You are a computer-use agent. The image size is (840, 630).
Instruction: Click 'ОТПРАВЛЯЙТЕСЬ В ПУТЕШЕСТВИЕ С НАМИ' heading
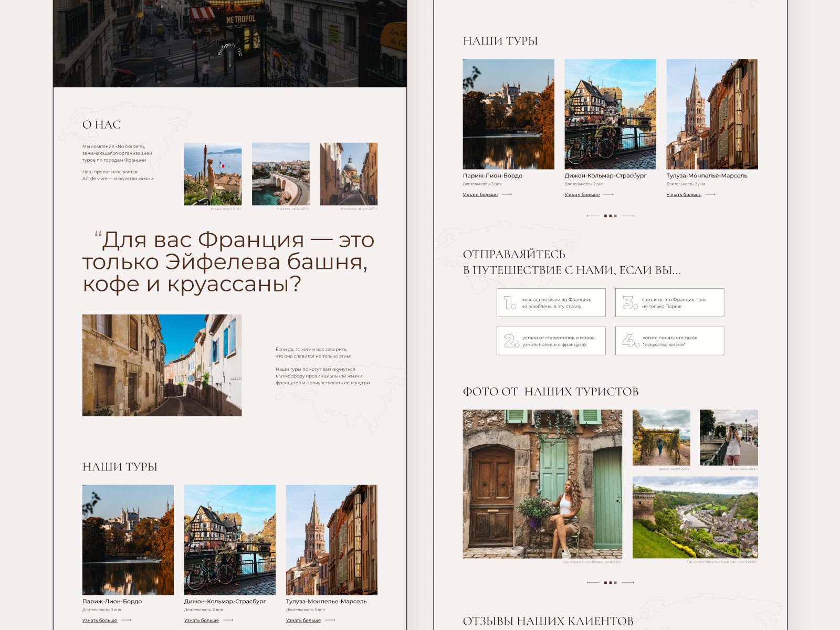572,262
